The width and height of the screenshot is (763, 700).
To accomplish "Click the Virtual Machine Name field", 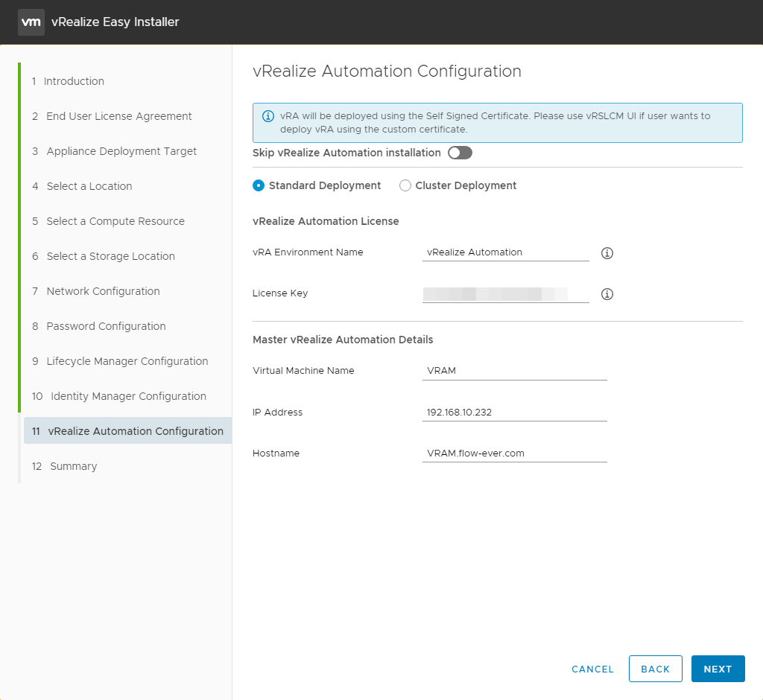I will (x=514, y=371).
